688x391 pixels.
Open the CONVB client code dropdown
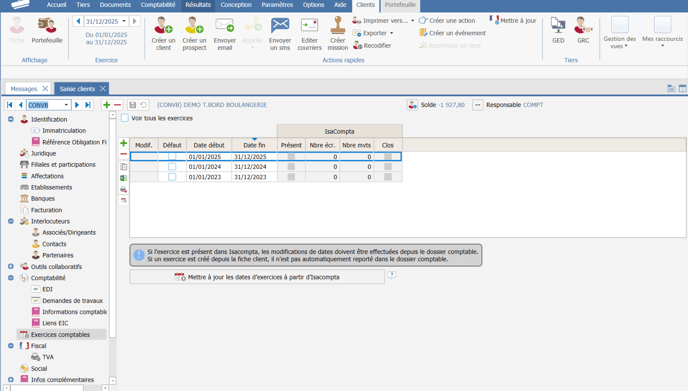(66, 105)
